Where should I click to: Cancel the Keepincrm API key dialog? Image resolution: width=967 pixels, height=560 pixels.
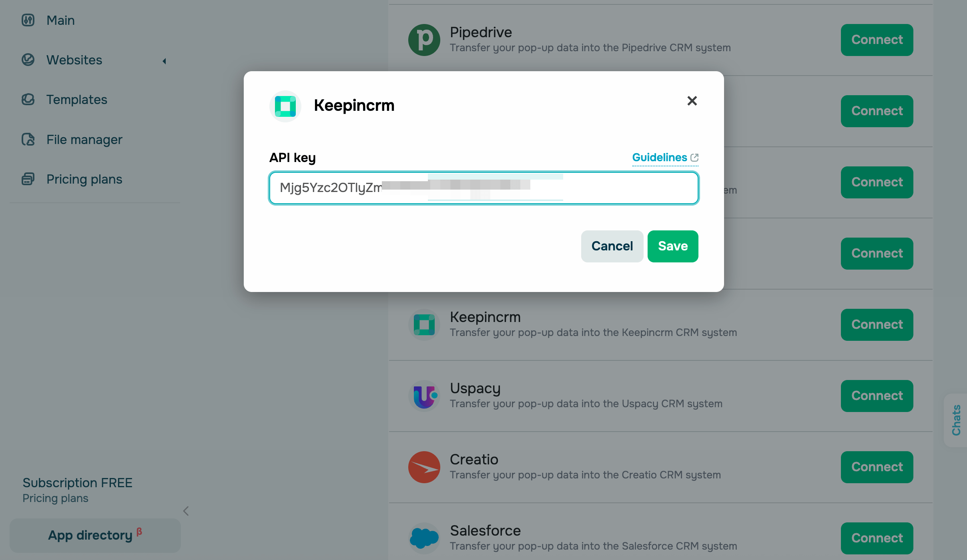coord(612,246)
